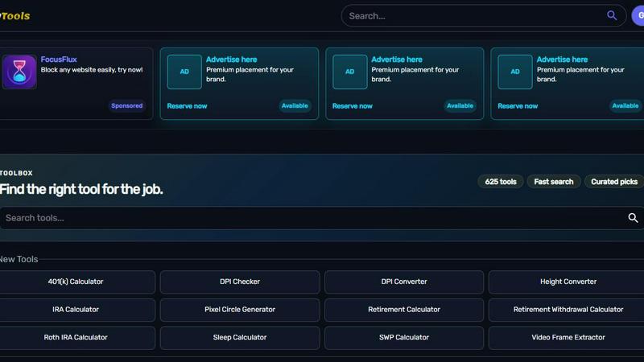The height and width of the screenshot is (362, 644).
Task: Click Available badge in second ad card
Action: [x=460, y=106]
